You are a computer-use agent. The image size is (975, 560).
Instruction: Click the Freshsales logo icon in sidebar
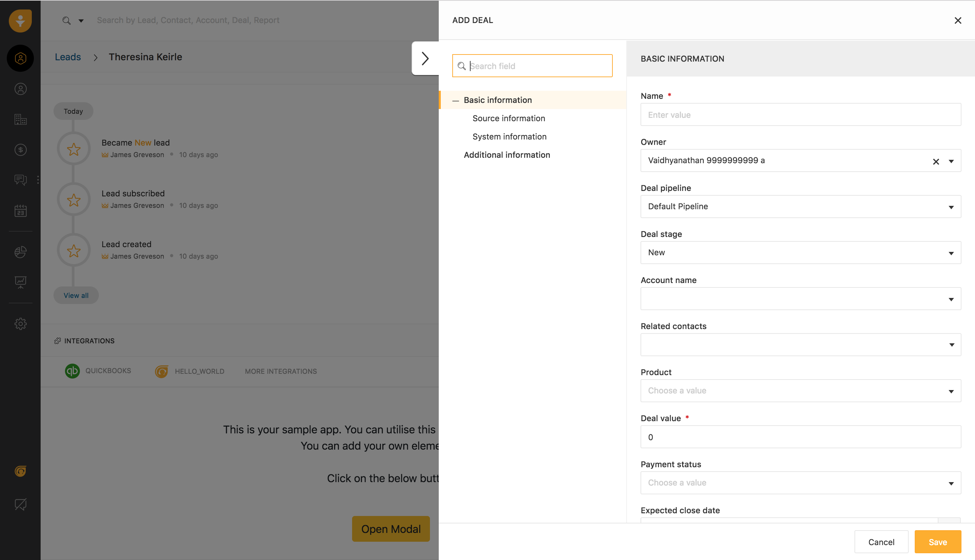point(20,20)
